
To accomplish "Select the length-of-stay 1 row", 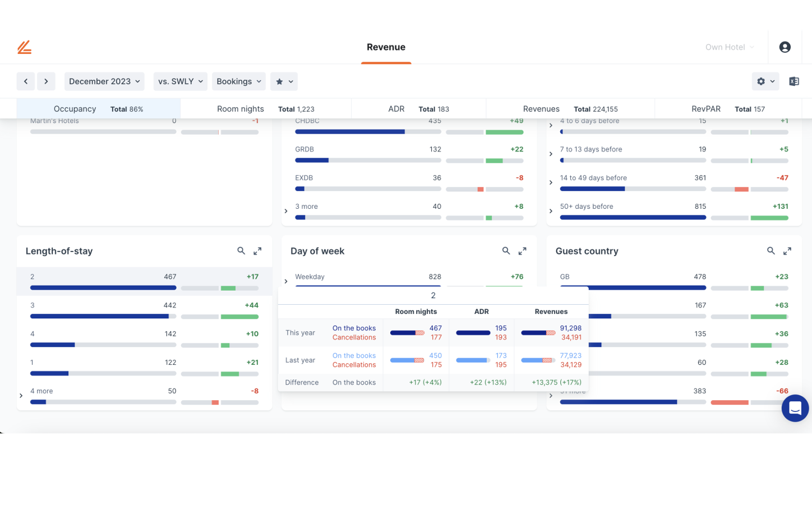I will (145, 367).
